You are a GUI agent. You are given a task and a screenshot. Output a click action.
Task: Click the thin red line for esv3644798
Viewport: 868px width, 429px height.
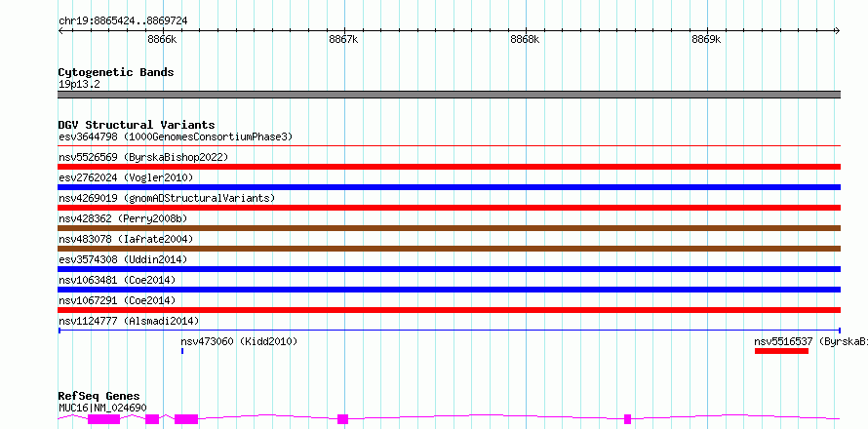(x=450, y=146)
